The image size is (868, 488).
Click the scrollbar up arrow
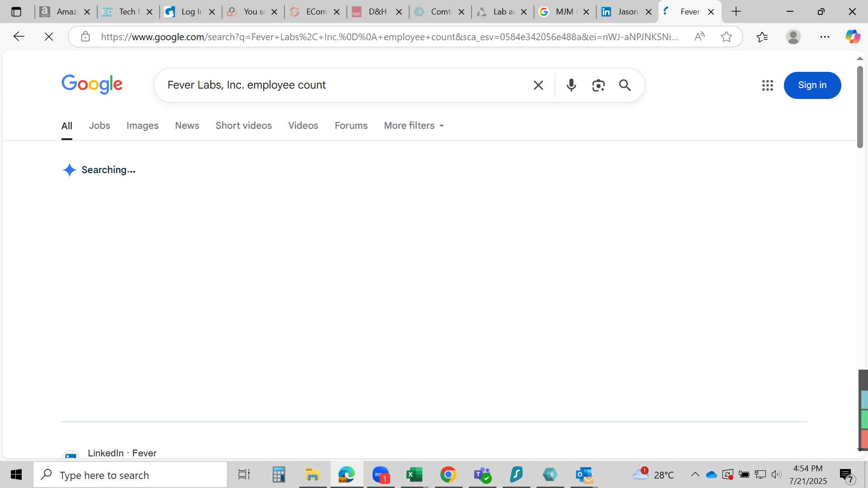coord(860,58)
